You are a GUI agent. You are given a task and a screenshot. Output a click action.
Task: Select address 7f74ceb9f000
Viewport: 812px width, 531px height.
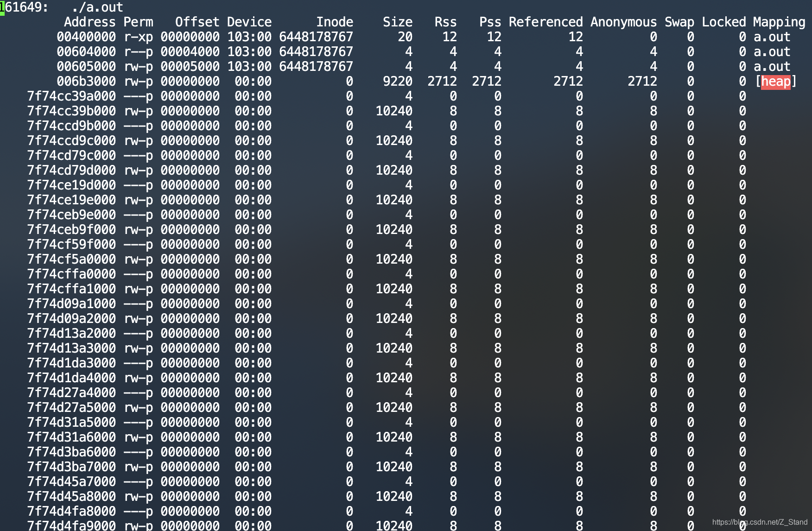[71, 230]
